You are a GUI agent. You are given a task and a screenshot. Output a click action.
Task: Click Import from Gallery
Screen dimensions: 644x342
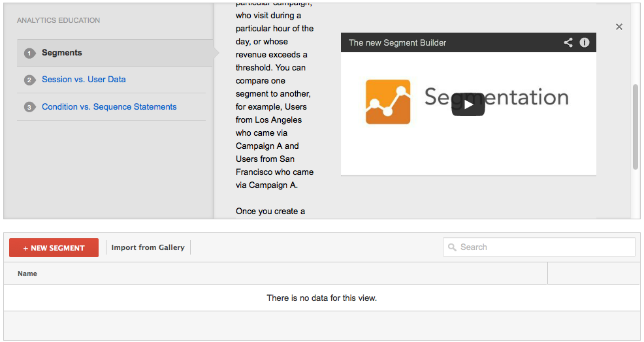point(148,247)
